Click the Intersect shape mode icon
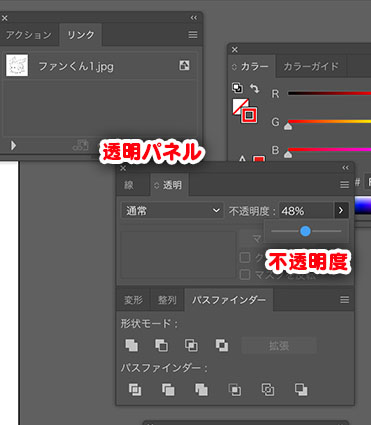Screen dimensions: 371x425 [x=191, y=345]
